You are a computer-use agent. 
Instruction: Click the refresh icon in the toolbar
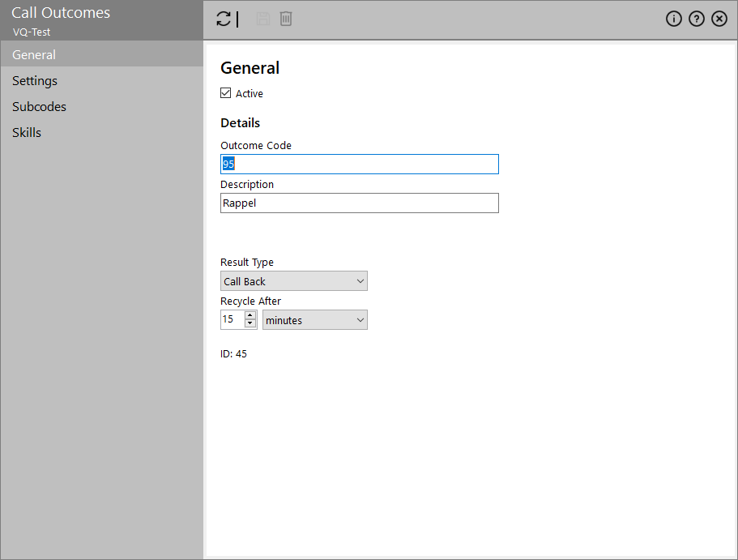pyautogui.click(x=224, y=19)
